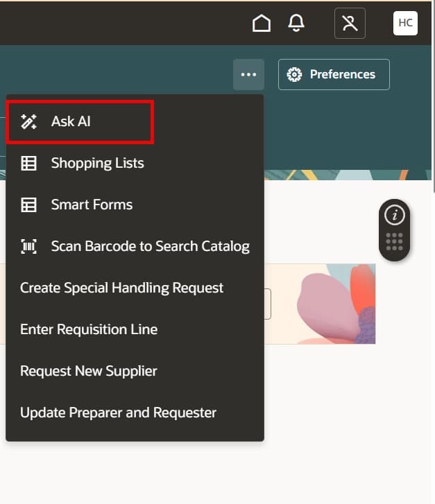Click the Preferences button
The width and height of the screenshot is (435, 504).
[334, 75]
